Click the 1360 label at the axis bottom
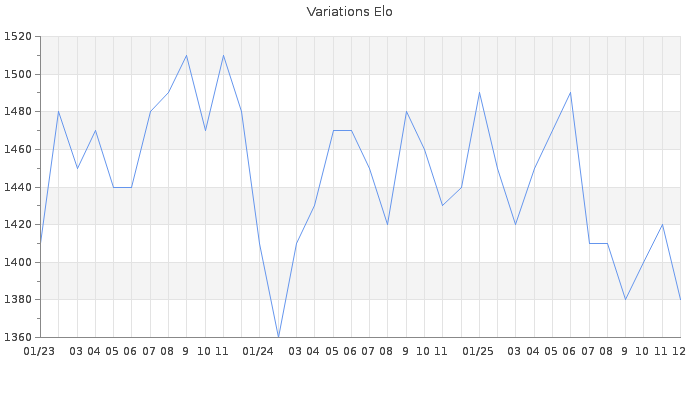 point(18,337)
